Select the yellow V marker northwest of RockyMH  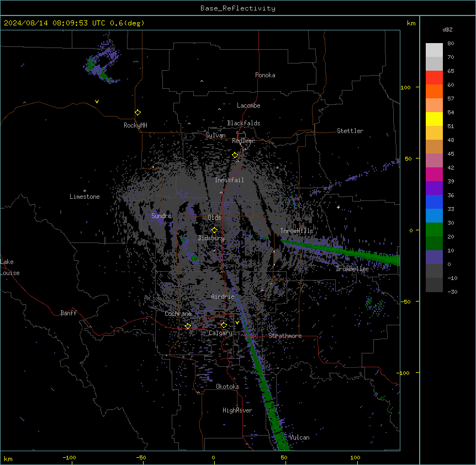[x=97, y=102]
